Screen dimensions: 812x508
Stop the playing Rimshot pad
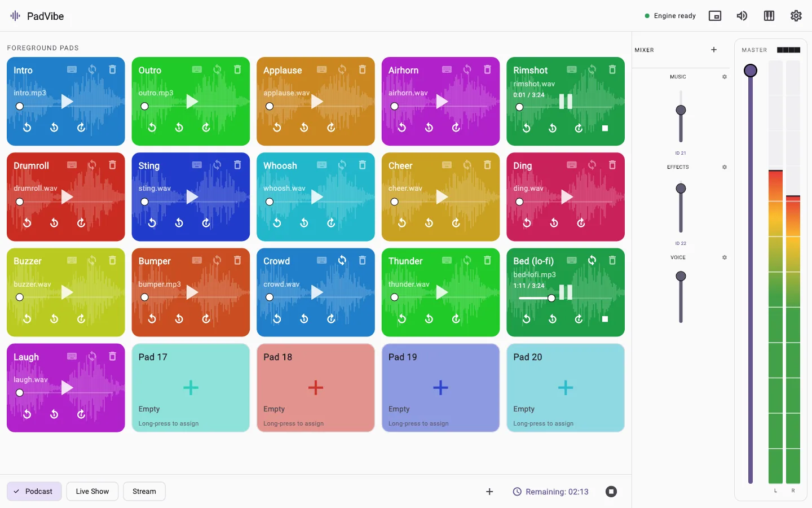pyautogui.click(x=605, y=128)
